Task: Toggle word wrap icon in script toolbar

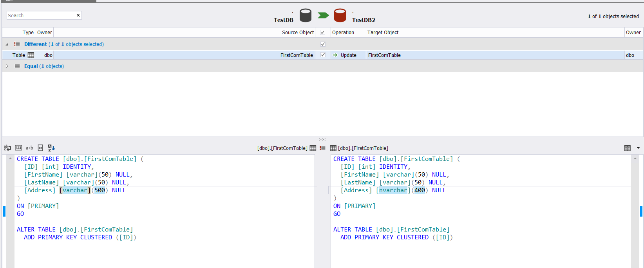Action: point(7,148)
